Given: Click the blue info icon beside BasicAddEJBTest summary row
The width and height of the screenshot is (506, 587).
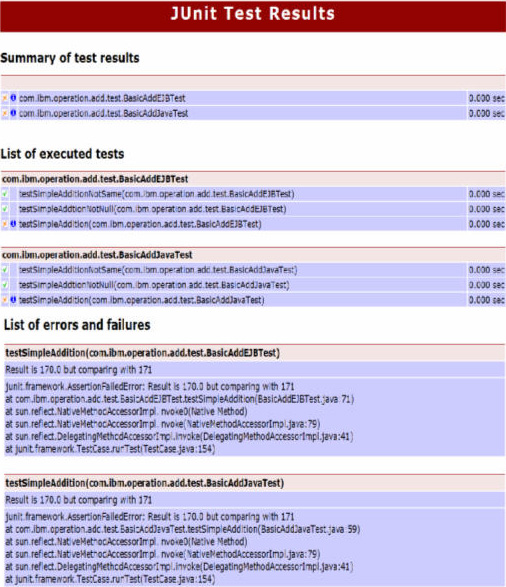Looking at the screenshot, I should [13, 98].
